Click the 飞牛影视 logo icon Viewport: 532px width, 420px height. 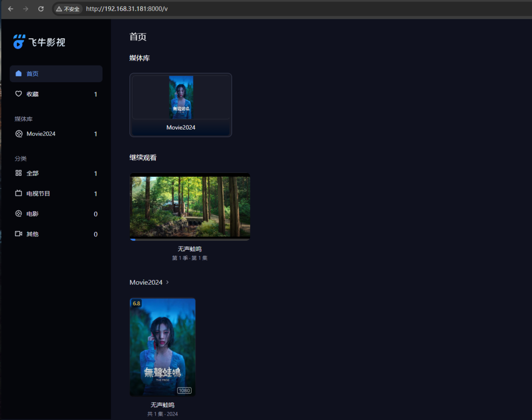pos(19,42)
